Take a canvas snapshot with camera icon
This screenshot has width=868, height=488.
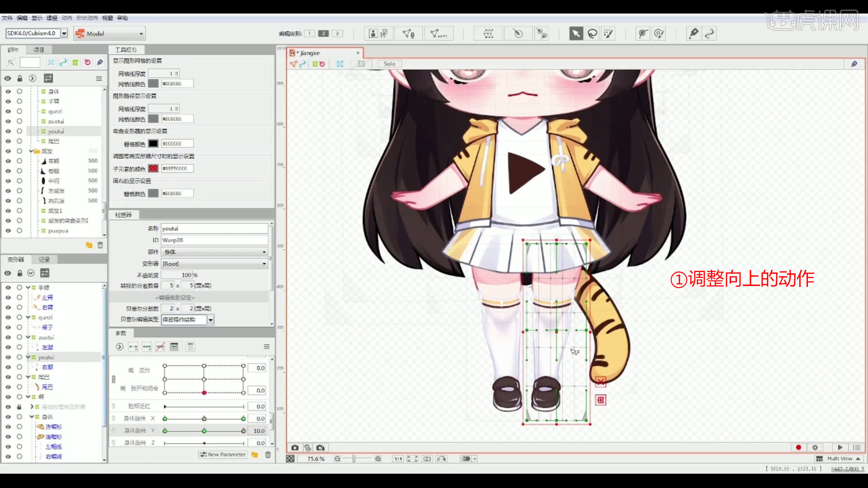(x=295, y=448)
